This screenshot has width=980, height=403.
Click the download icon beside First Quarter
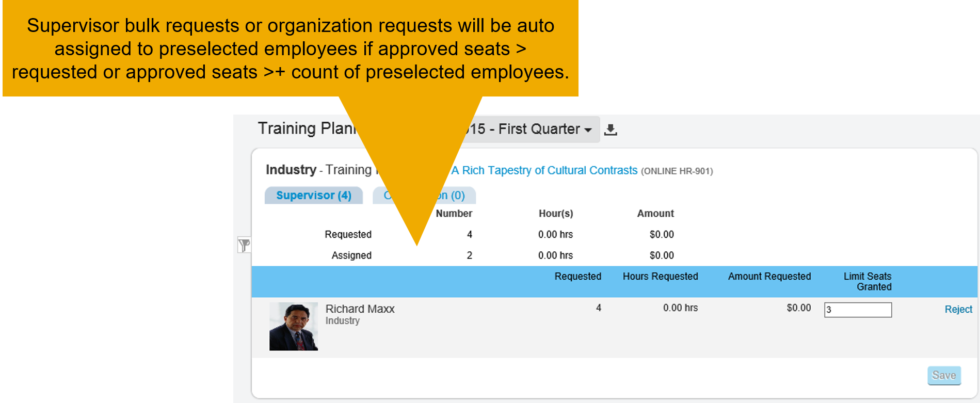click(611, 130)
